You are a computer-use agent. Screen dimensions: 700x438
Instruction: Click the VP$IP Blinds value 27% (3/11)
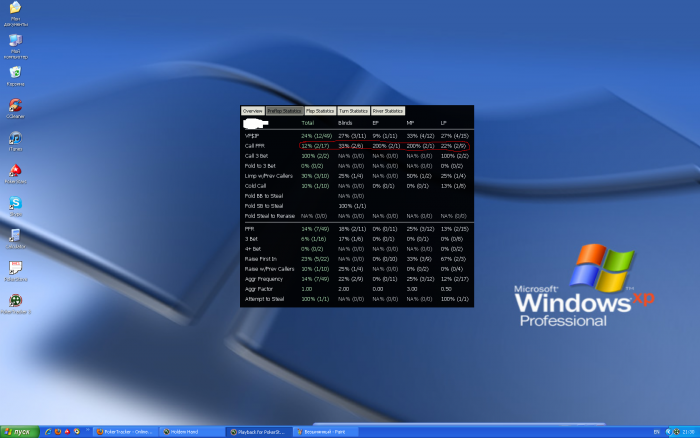[x=352, y=136]
